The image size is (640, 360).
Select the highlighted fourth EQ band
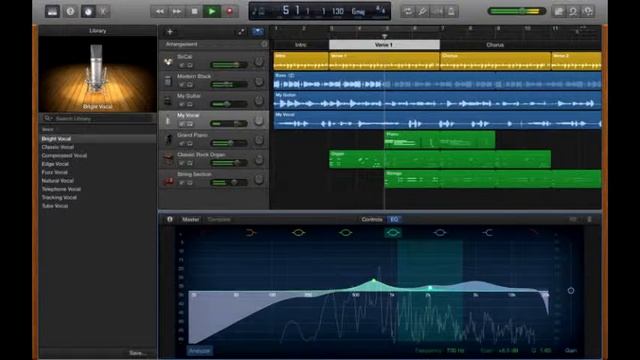pos(393,233)
